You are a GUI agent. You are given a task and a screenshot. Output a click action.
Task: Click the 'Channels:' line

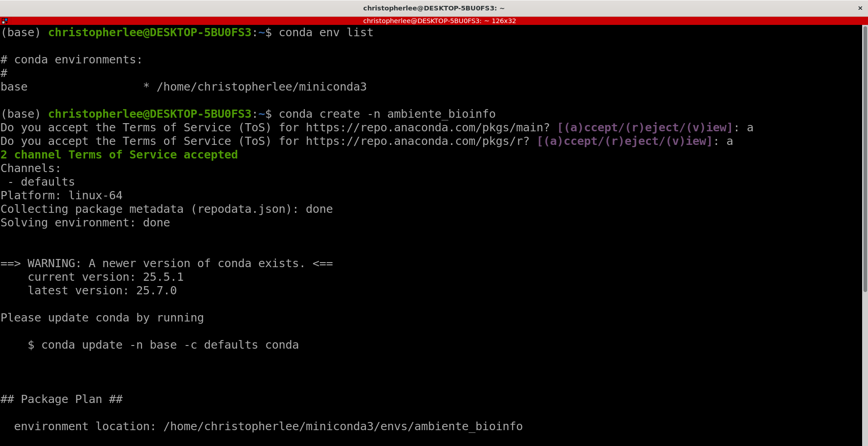point(31,168)
